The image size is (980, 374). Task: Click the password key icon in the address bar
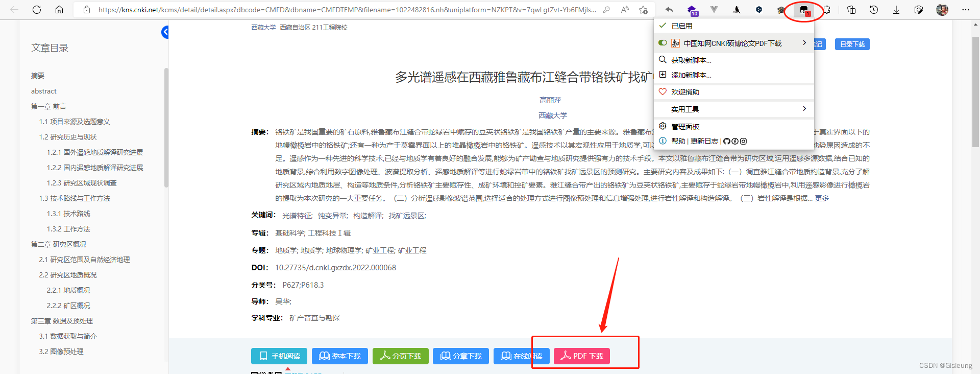click(606, 10)
